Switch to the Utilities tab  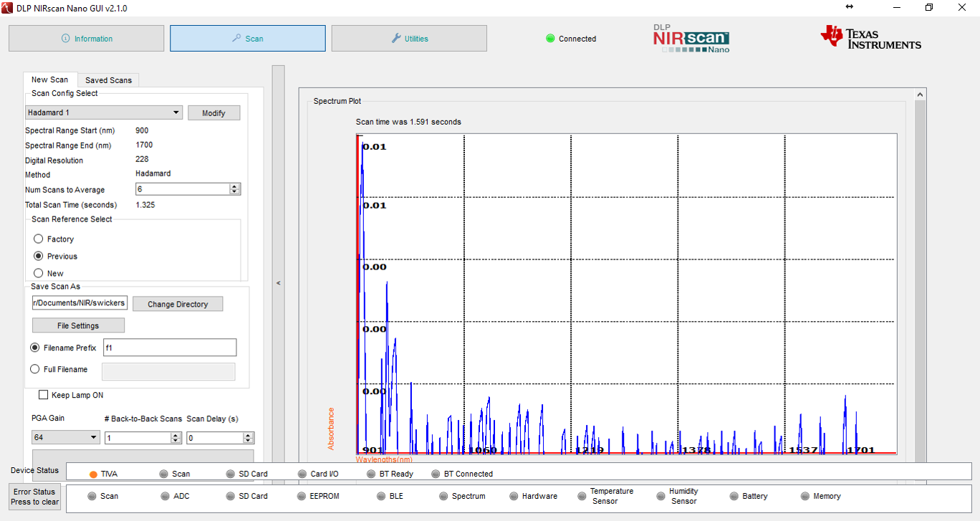[x=409, y=38]
